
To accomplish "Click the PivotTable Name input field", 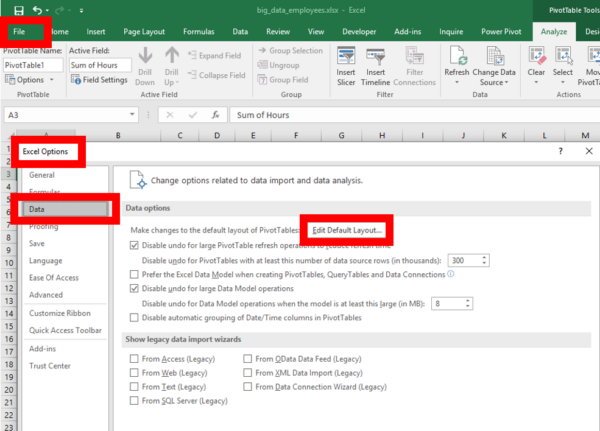I will (x=33, y=65).
